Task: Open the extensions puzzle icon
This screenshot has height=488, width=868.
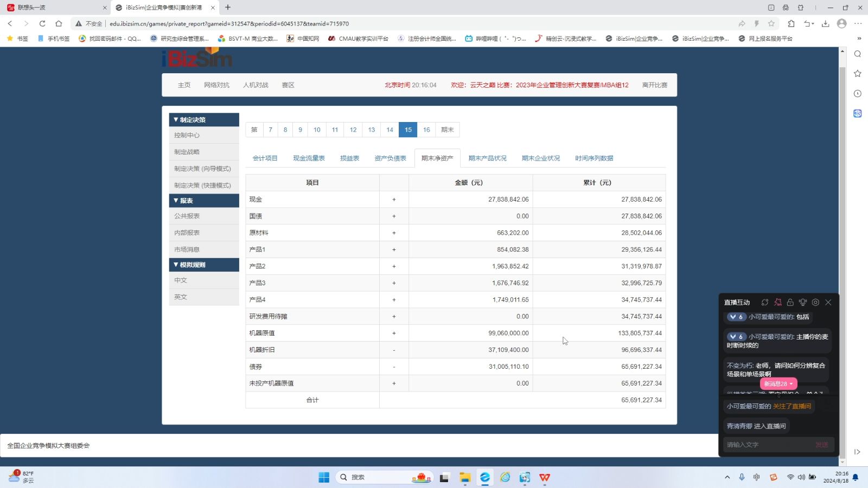Action: pos(791,23)
